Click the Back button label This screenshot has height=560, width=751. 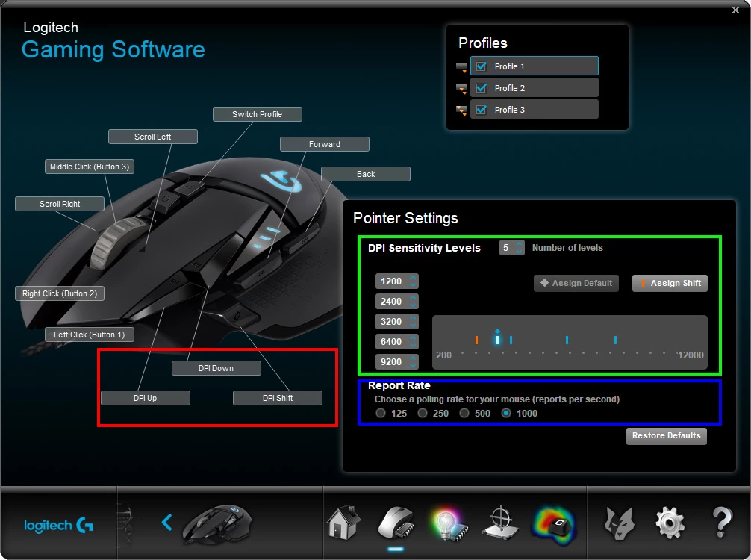(366, 174)
